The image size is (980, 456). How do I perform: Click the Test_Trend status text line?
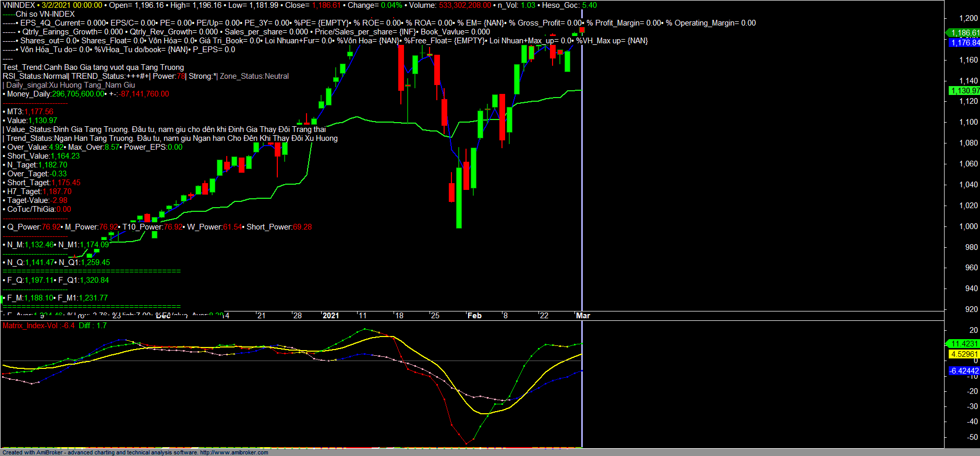tap(93, 67)
